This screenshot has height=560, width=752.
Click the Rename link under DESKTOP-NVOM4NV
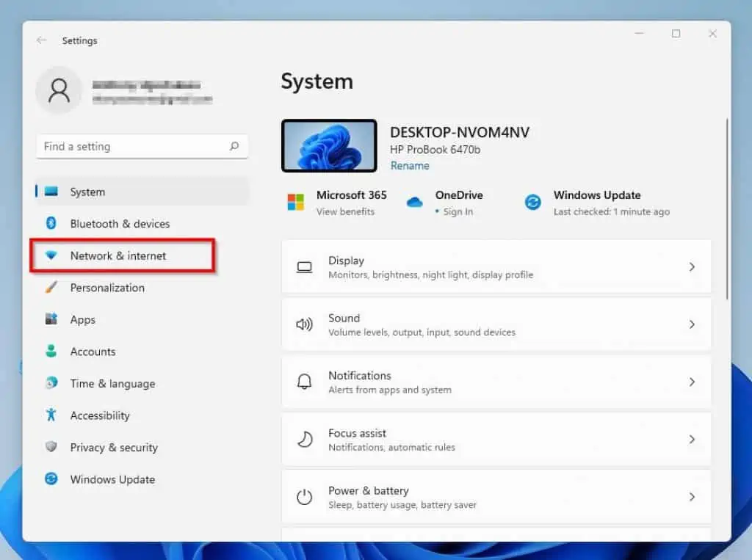point(409,165)
